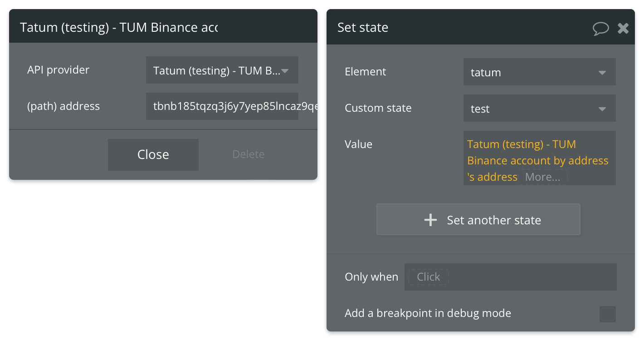Click Set another state button
The width and height of the screenshot is (644, 346).
click(x=478, y=219)
